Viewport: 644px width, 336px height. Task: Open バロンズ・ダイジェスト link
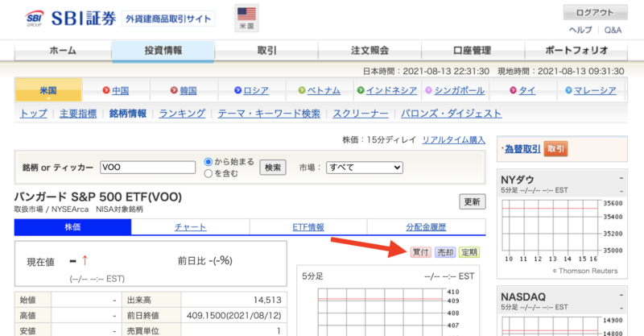(451, 114)
